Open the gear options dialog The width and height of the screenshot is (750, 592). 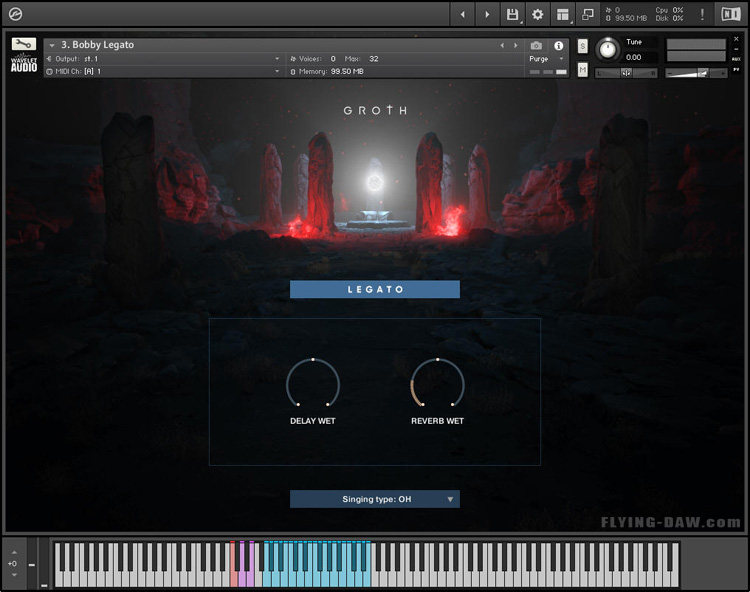538,15
